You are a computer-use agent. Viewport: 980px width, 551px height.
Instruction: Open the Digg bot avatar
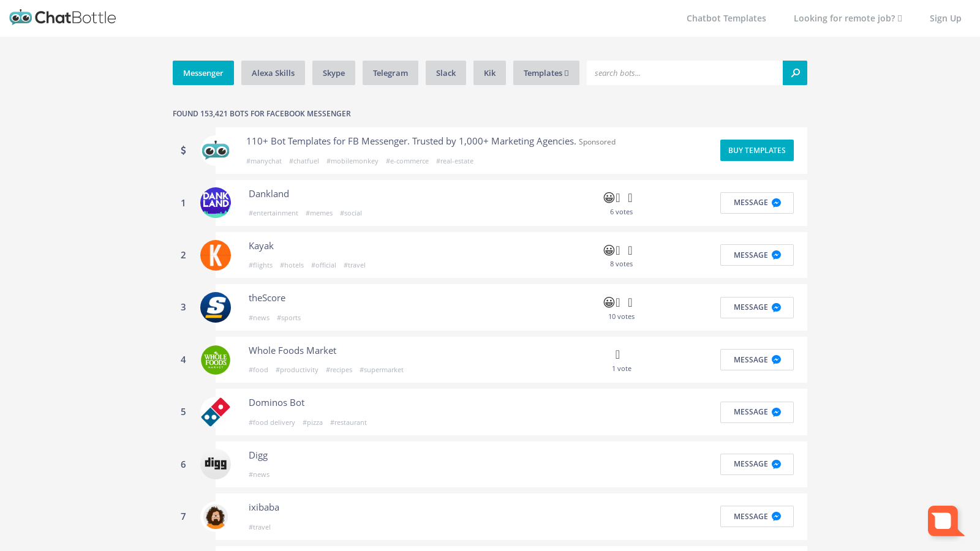click(216, 464)
